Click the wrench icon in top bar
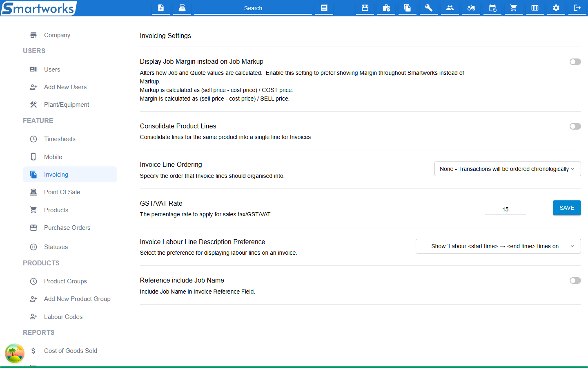Screen dimensions: 588x368 click(429, 8)
